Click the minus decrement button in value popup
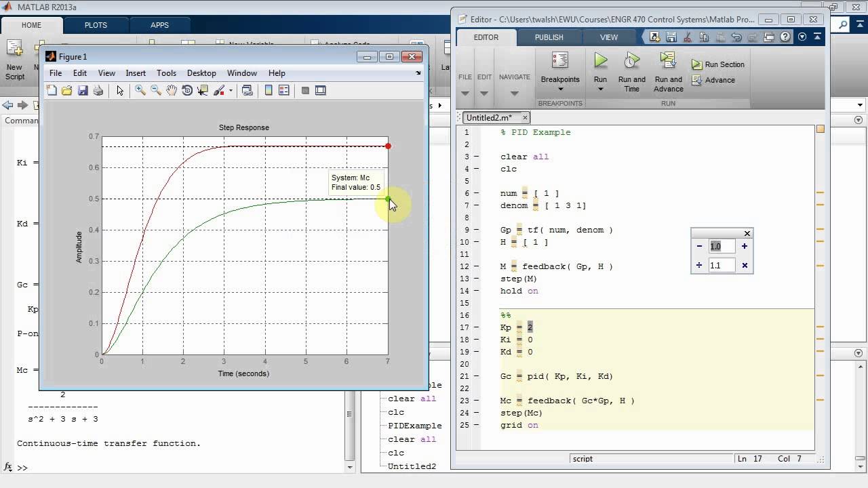Screen dimensions: 868x488 pyautogui.click(x=699, y=246)
